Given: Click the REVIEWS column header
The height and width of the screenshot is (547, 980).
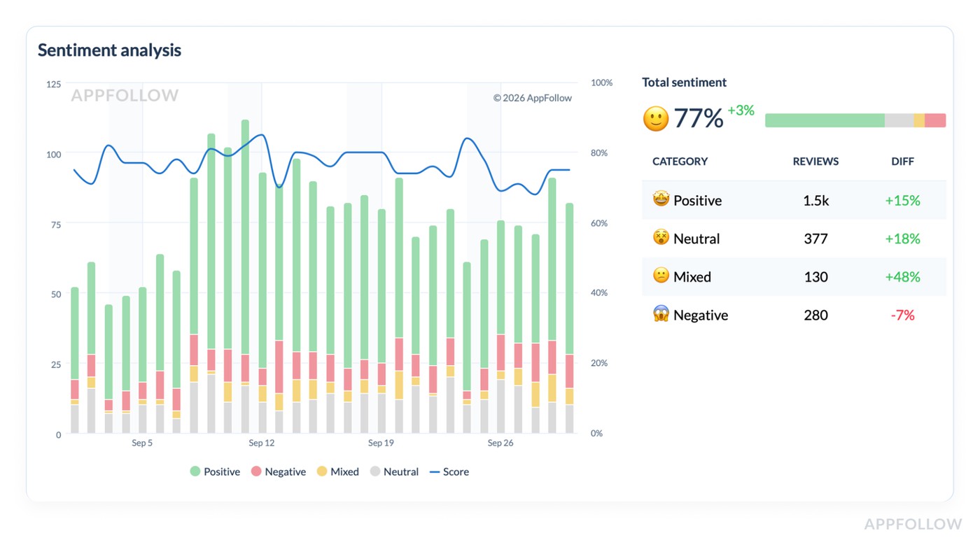Looking at the screenshot, I should tap(815, 162).
